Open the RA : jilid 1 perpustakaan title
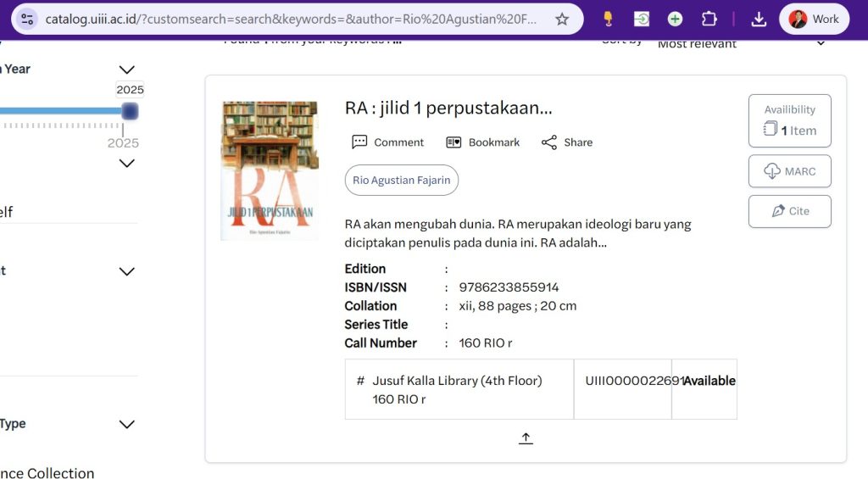Viewport: 868px width, 479px height. point(448,109)
